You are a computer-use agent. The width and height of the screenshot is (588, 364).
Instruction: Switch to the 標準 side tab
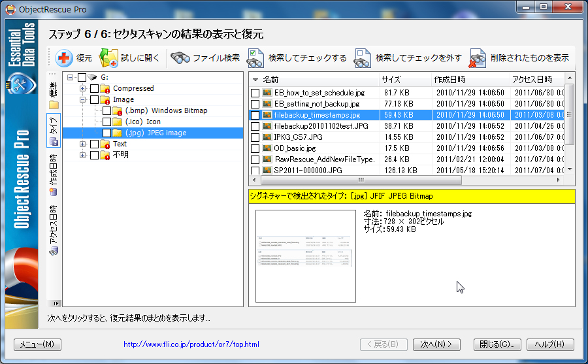54,95
